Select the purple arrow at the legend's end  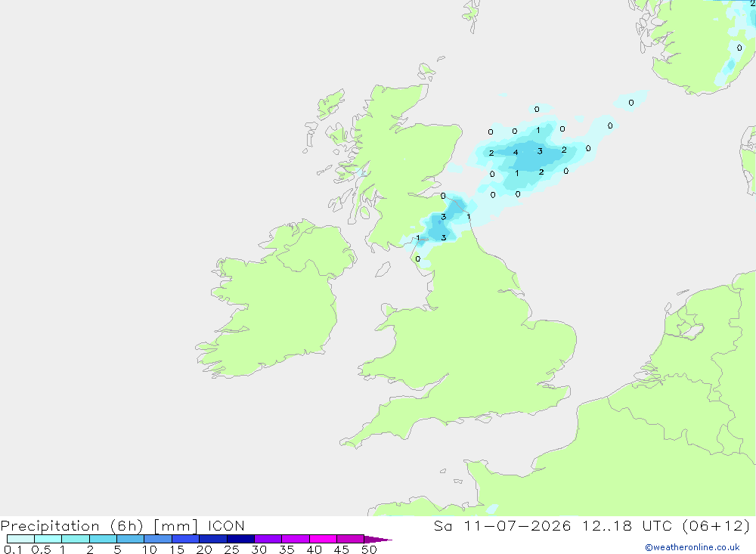(x=378, y=540)
